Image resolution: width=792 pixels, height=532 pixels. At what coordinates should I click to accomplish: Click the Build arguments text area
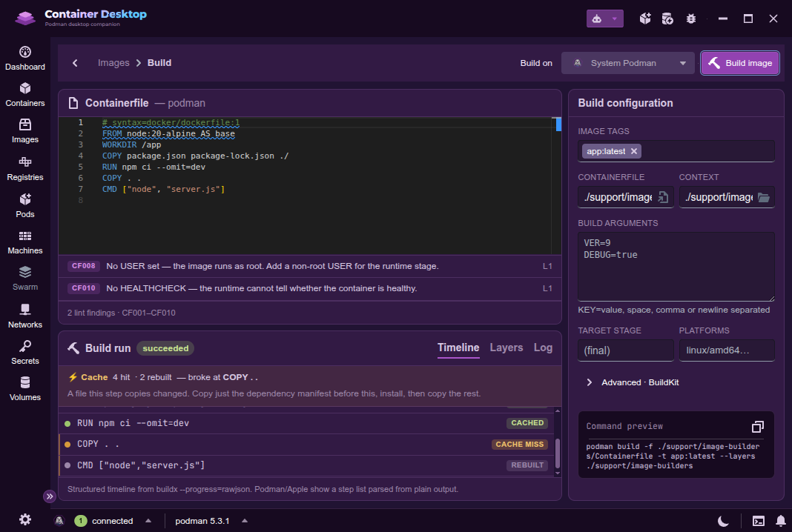(x=676, y=267)
